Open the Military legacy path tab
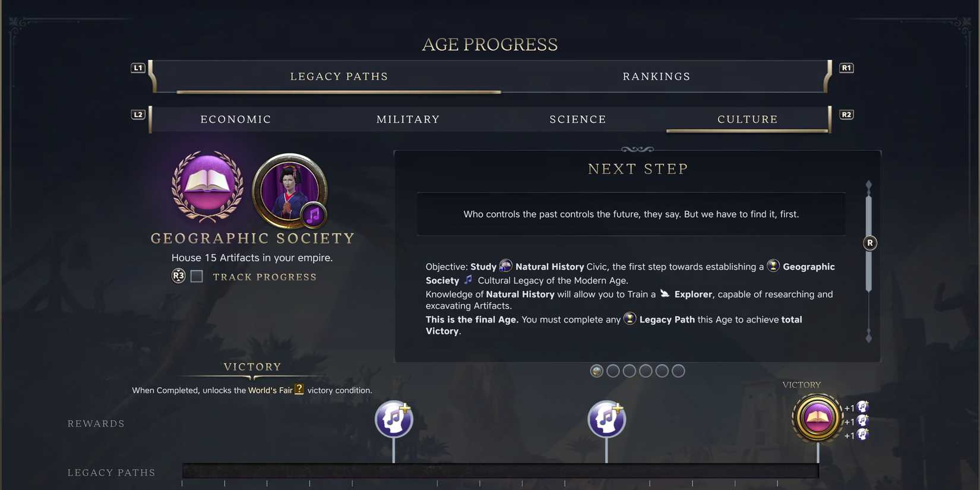Viewport: 980px width, 490px height. coord(408,119)
